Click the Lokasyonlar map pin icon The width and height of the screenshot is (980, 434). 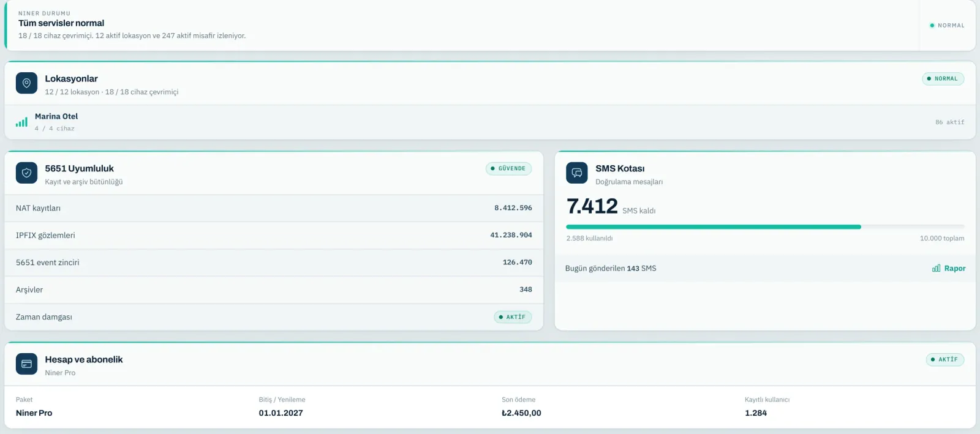click(x=26, y=83)
